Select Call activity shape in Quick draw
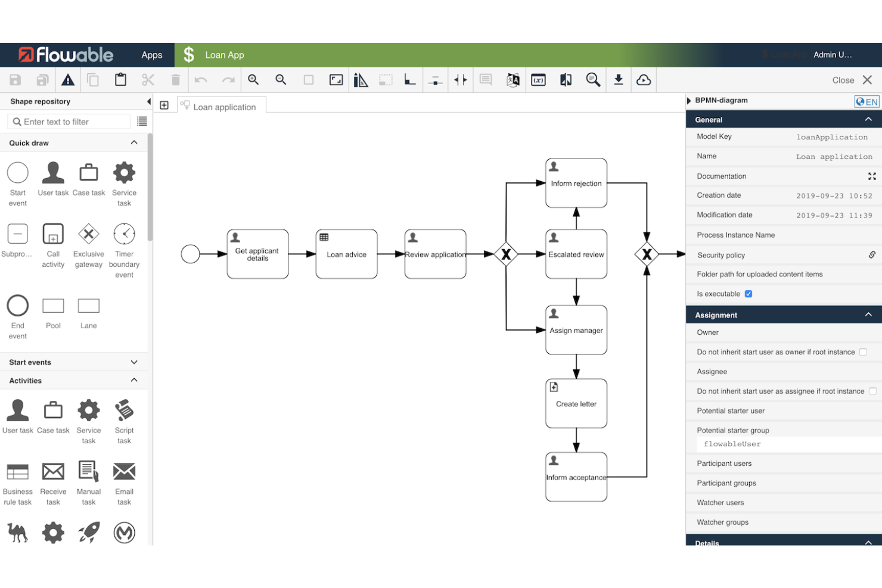Screen dimensions: 882x588 click(x=53, y=245)
